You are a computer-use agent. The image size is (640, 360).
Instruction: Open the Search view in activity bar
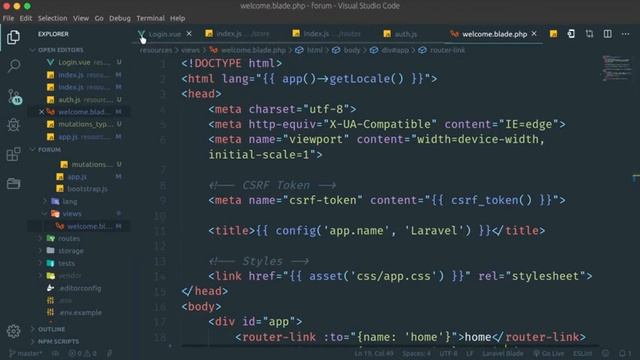pos(13,65)
